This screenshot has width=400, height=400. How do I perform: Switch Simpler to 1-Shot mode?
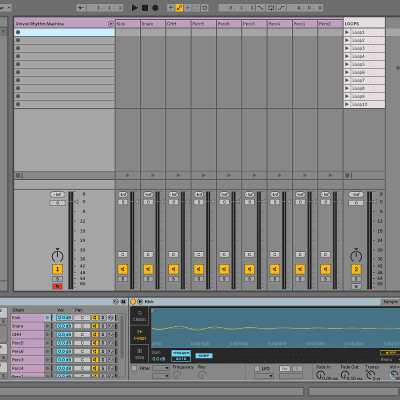tap(140, 335)
